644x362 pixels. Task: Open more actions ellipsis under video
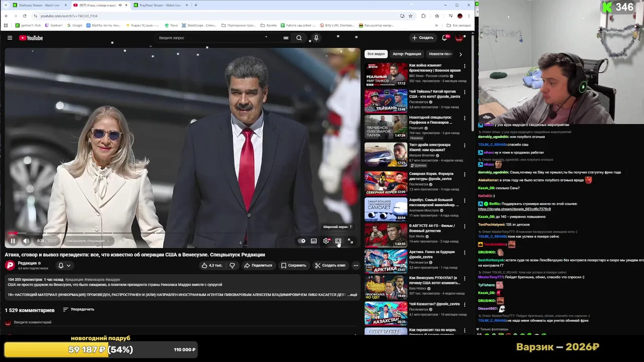(356, 265)
